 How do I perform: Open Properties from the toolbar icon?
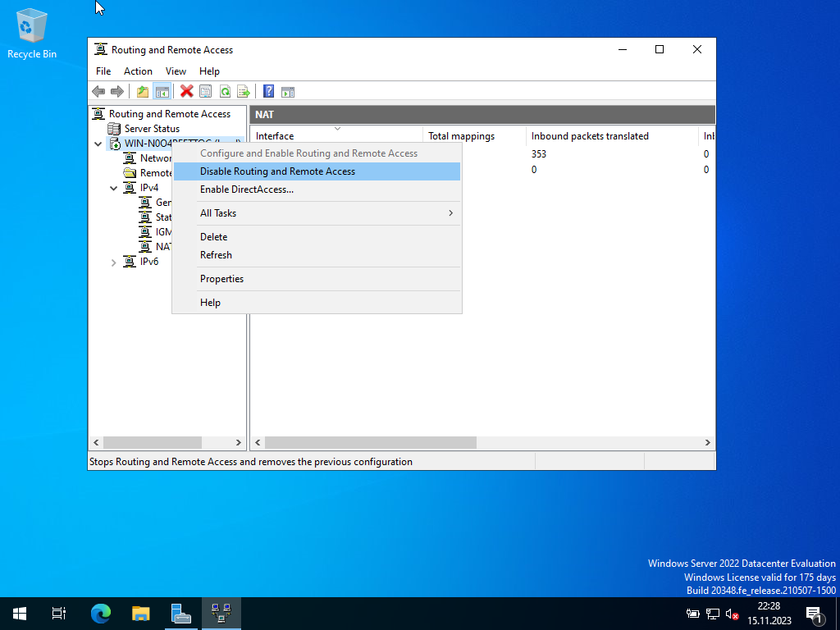point(206,92)
